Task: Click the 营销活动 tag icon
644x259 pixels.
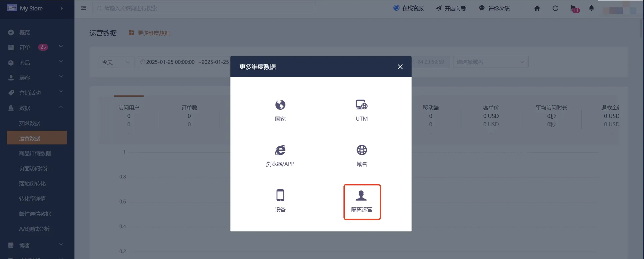Action: pos(11,93)
